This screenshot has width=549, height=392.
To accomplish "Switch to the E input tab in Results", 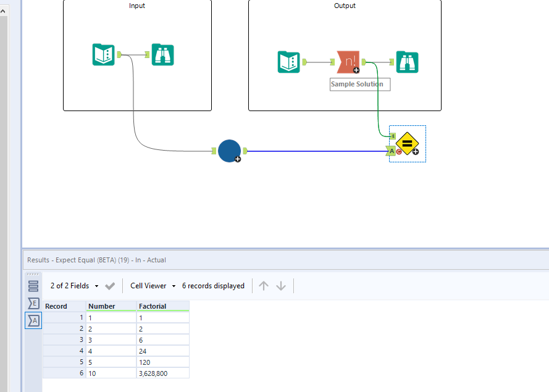I will (33, 303).
